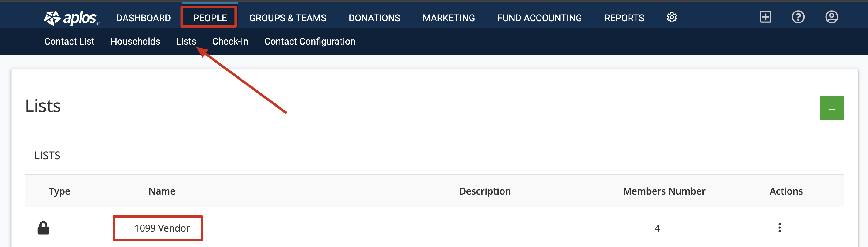Open the settings gear icon
Image resolution: width=868 pixels, height=247 pixels.
coord(672,18)
